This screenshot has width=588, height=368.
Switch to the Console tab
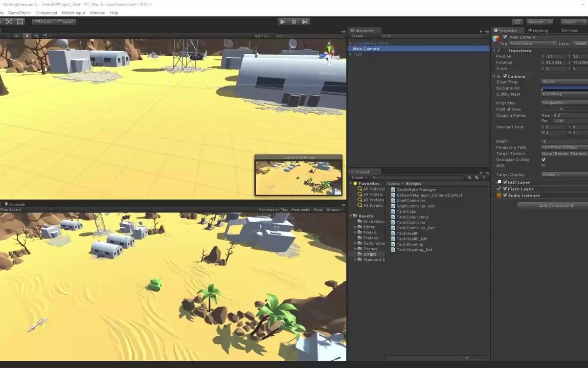[14, 204]
